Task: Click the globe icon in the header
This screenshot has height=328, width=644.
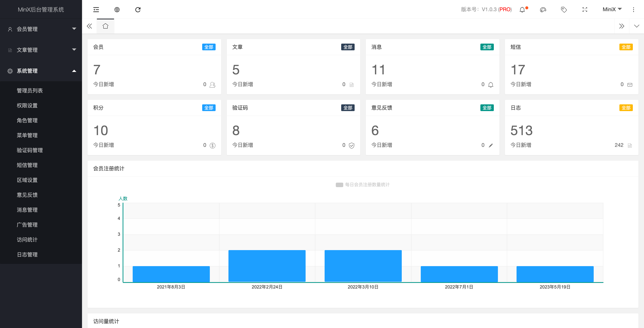Action: coord(117,10)
